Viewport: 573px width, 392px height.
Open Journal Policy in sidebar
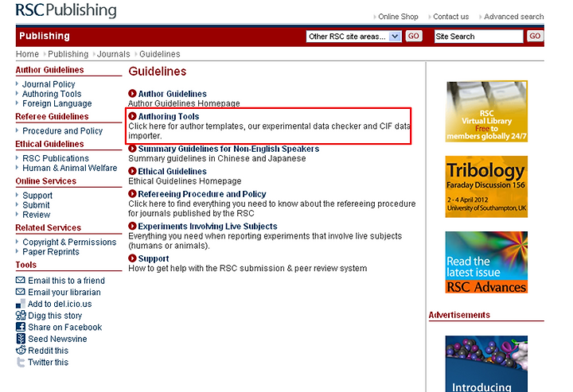click(x=49, y=84)
